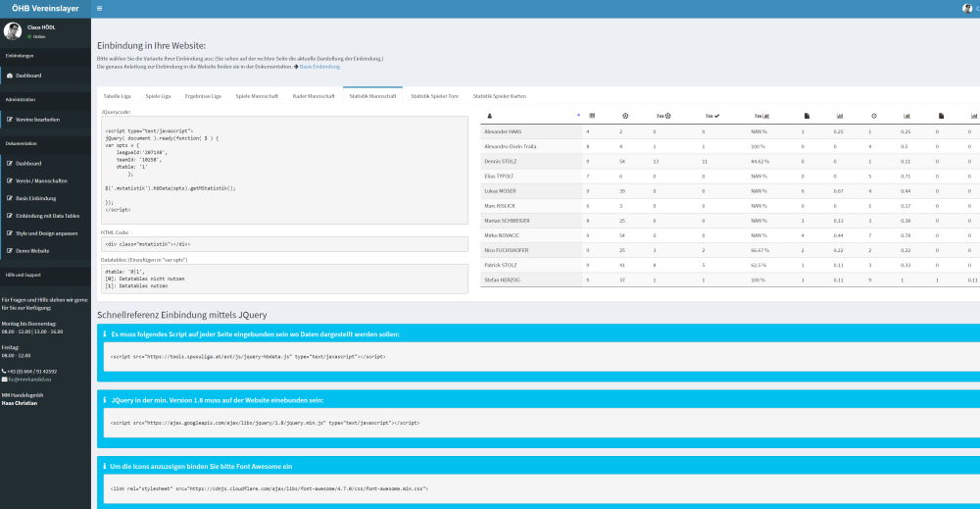The width and height of the screenshot is (980, 509).
Task: Switch to the Tabelle Liga tab
Action: pos(117,96)
